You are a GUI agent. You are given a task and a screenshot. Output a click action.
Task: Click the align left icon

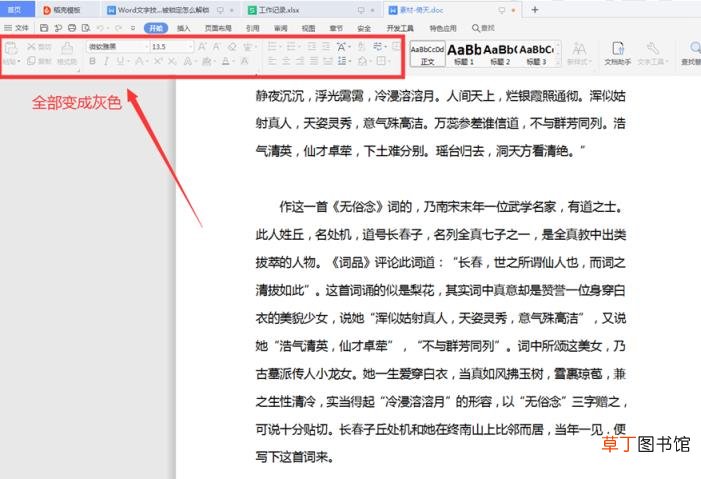(272, 61)
